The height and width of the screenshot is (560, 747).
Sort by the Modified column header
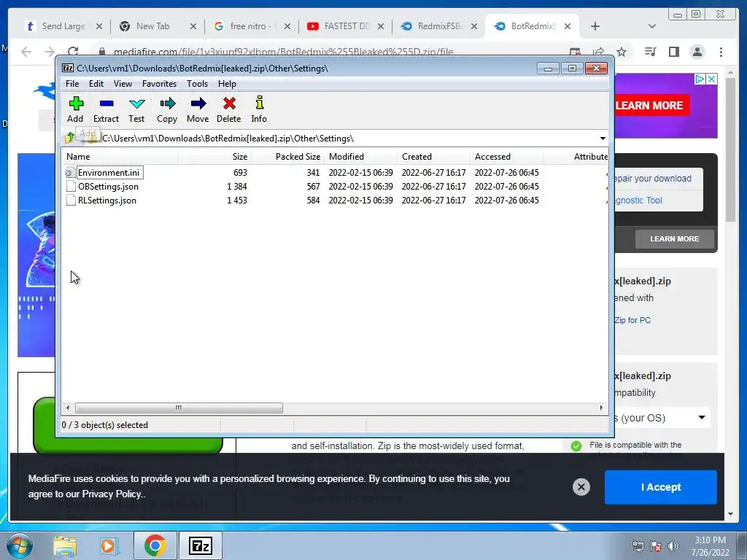coord(360,157)
